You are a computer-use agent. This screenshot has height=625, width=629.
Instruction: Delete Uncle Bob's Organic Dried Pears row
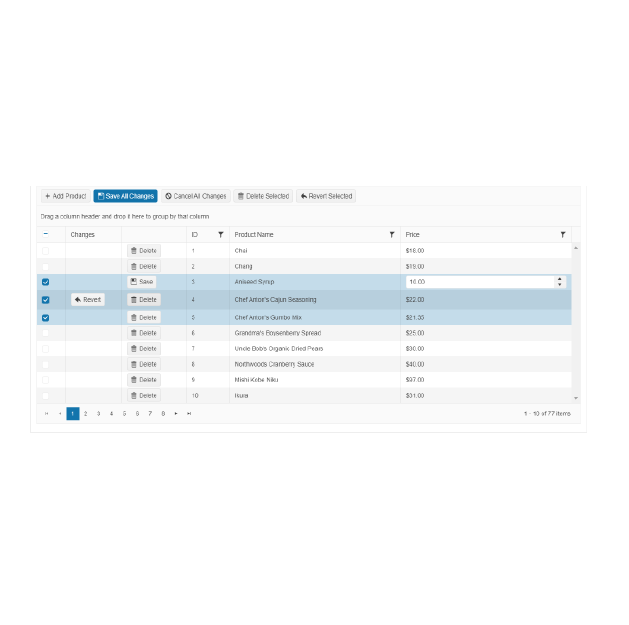point(144,349)
